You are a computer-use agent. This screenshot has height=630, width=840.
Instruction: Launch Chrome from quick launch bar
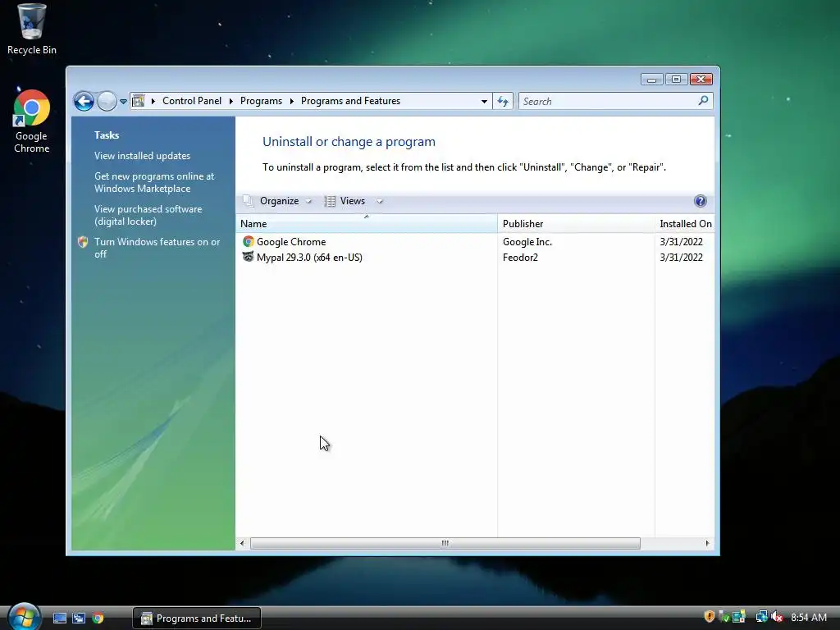click(x=98, y=618)
